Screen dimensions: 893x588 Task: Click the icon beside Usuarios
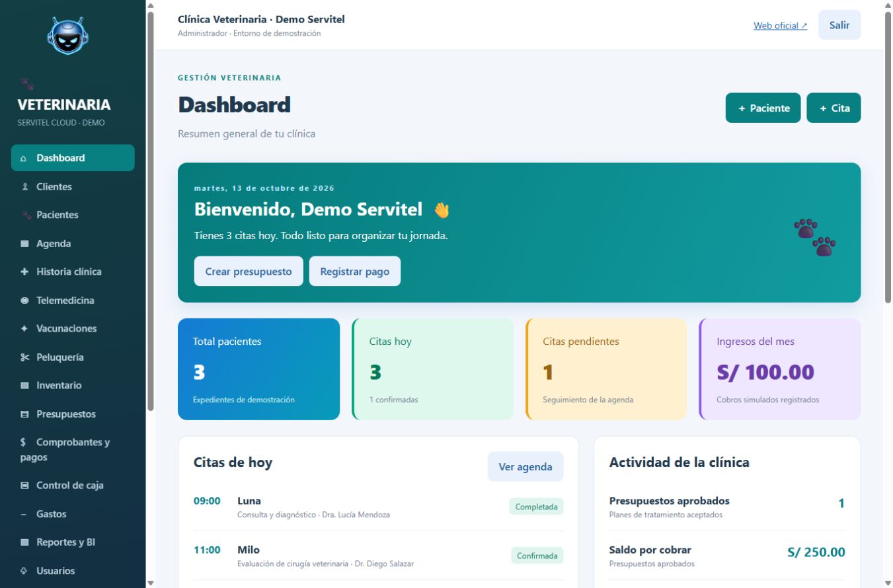tap(24, 571)
